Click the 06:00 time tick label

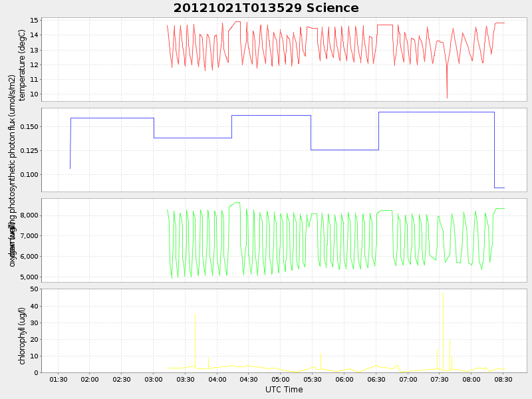(344, 379)
